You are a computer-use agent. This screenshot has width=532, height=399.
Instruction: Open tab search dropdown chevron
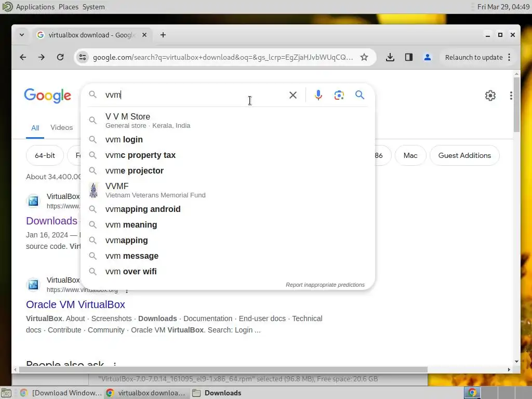coord(22,35)
